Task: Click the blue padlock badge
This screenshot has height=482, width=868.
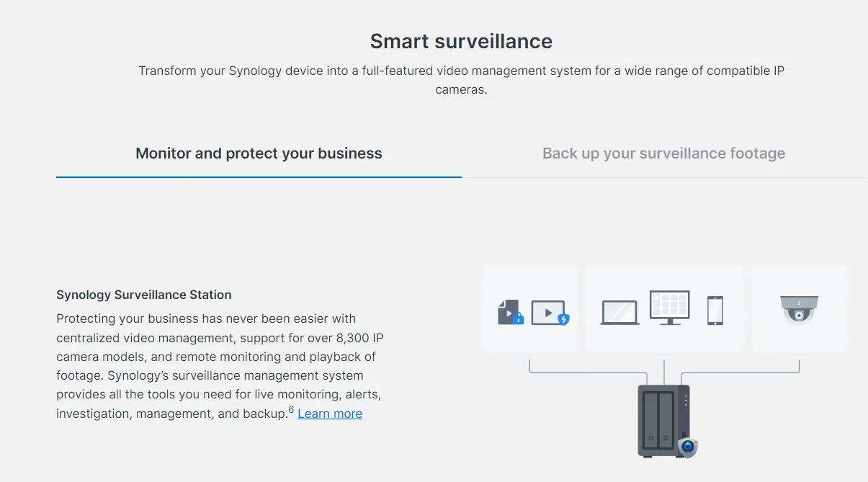Action: point(517,318)
